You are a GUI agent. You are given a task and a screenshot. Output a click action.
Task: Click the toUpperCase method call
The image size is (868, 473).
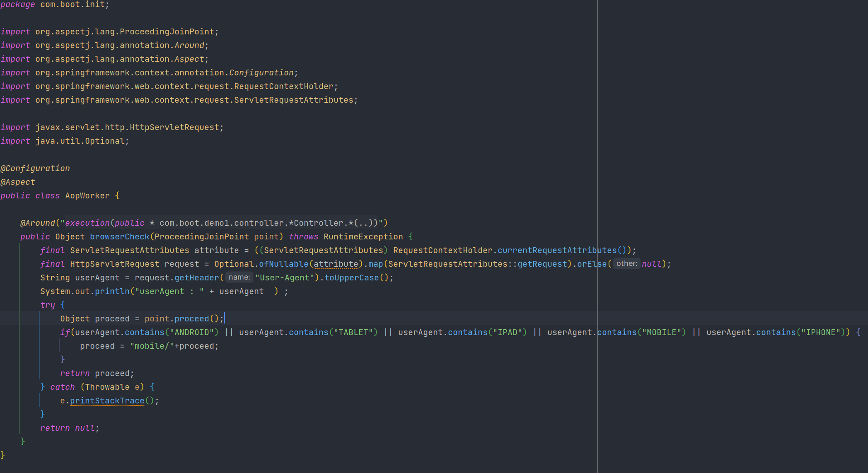pos(351,278)
